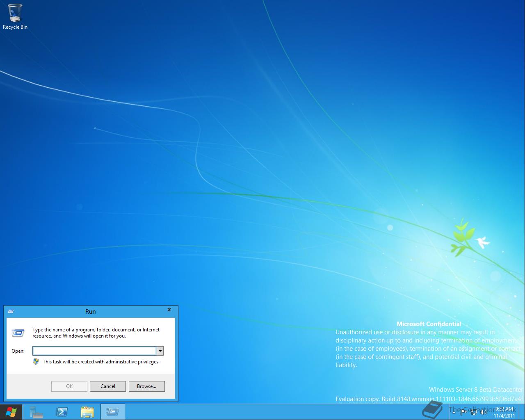This screenshot has width=525, height=420.
Task: Show hidden tray icons arrow
Action: tap(454, 412)
